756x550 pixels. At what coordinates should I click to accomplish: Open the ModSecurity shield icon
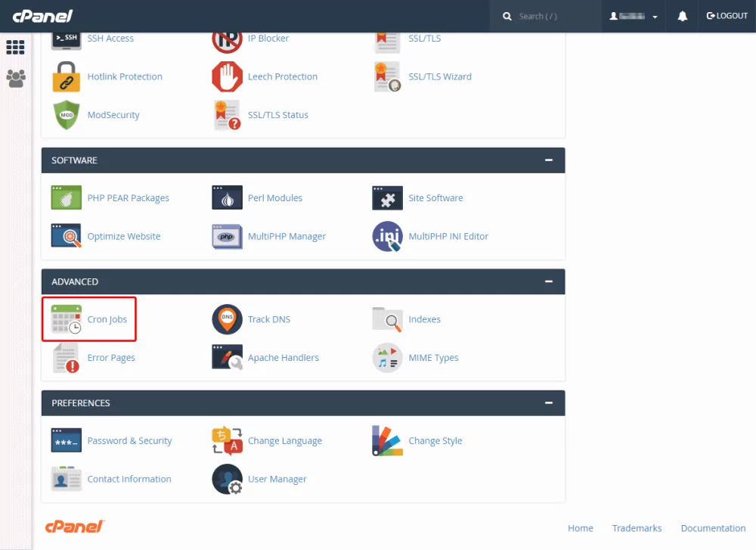(66, 115)
